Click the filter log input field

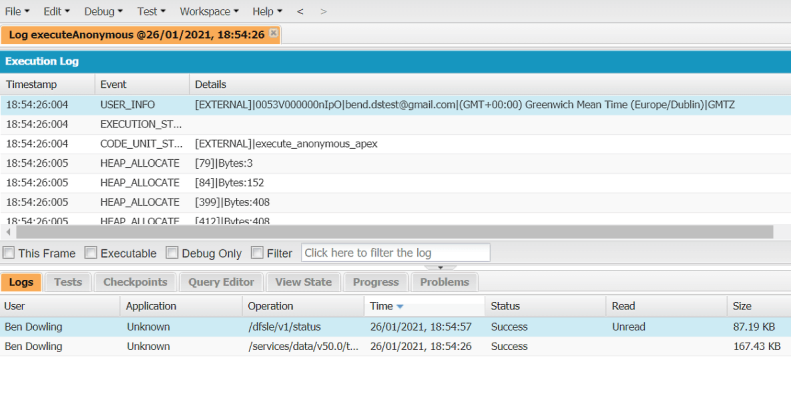click(x=396, y=253)
